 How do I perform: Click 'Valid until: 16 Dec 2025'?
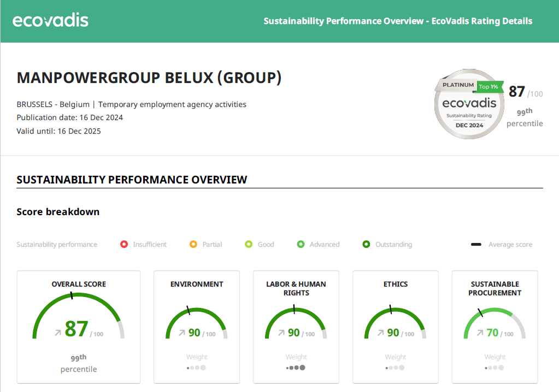[x=58, y=131]
